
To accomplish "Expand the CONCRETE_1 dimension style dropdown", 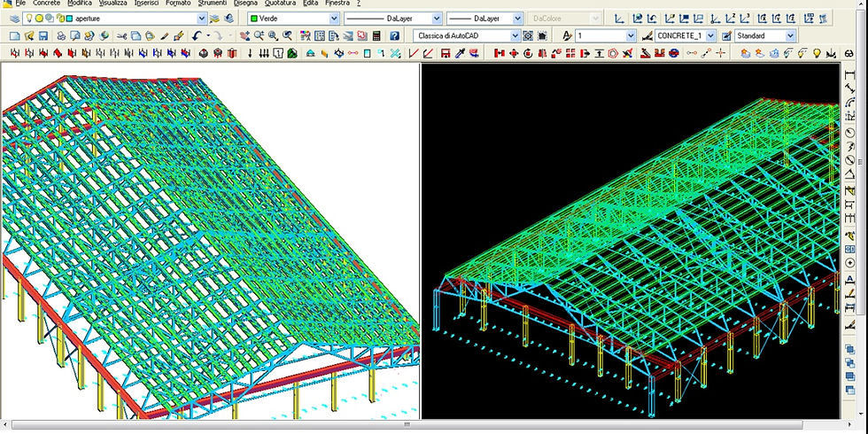I will 712,35.
